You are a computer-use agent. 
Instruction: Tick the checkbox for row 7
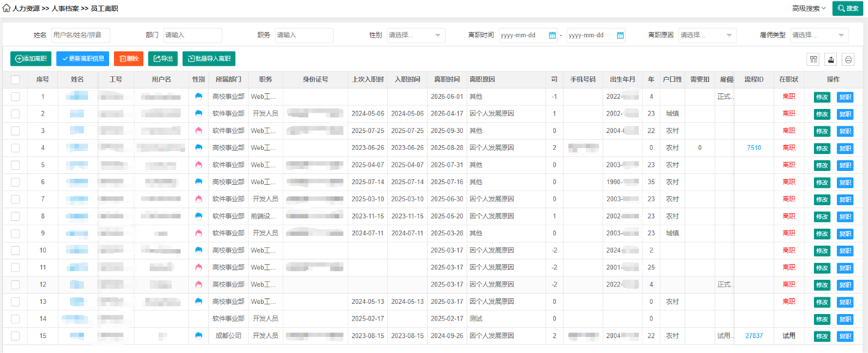point(15,199)
